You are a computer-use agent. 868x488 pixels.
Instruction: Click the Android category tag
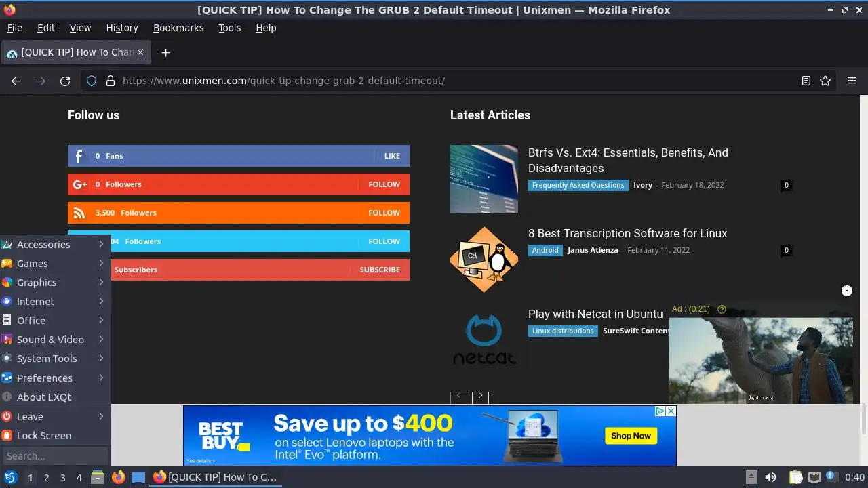point(545,250)
